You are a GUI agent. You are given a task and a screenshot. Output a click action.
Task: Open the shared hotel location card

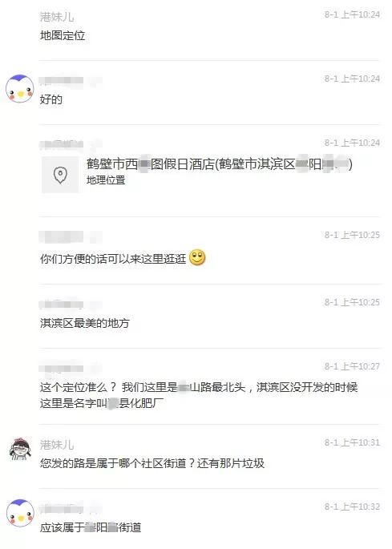197,175
